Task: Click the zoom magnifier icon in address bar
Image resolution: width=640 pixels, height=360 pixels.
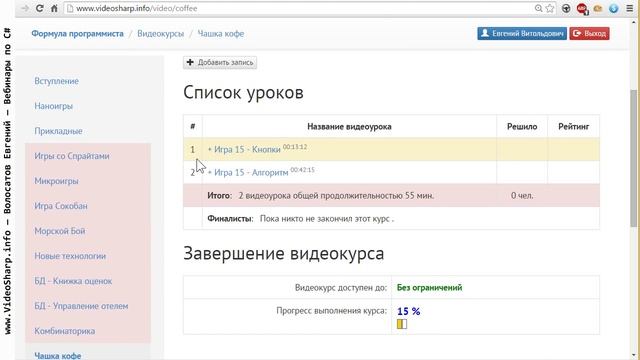Action: 538,8
